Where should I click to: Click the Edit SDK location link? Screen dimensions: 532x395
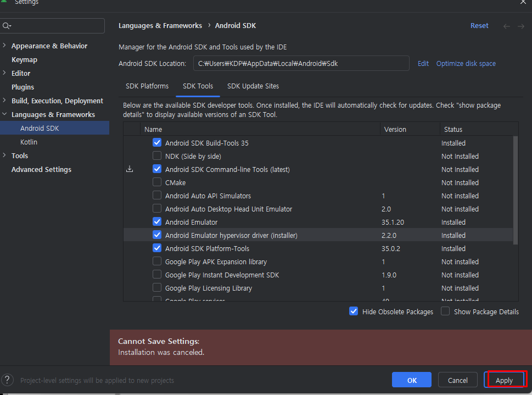(x=423, y=64)
